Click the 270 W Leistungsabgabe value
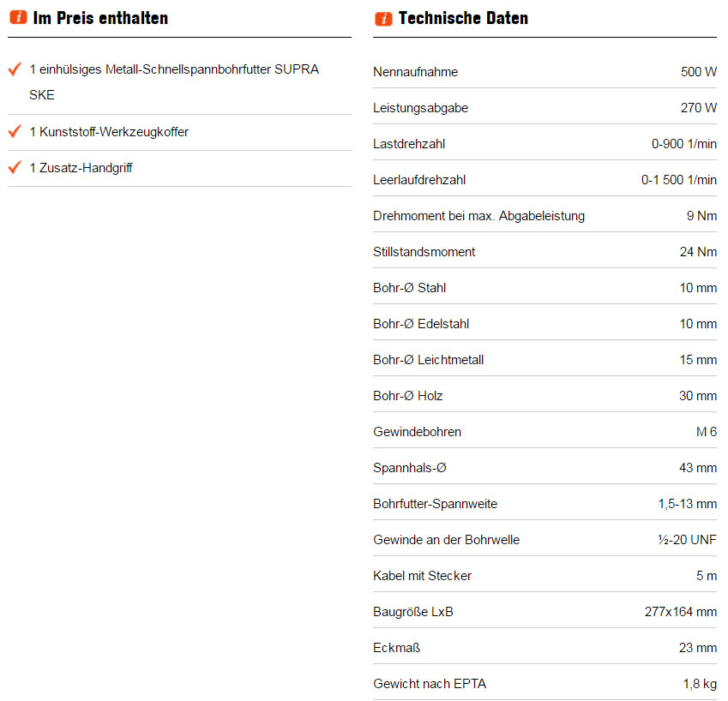The image size is (728, 701). 698,108
